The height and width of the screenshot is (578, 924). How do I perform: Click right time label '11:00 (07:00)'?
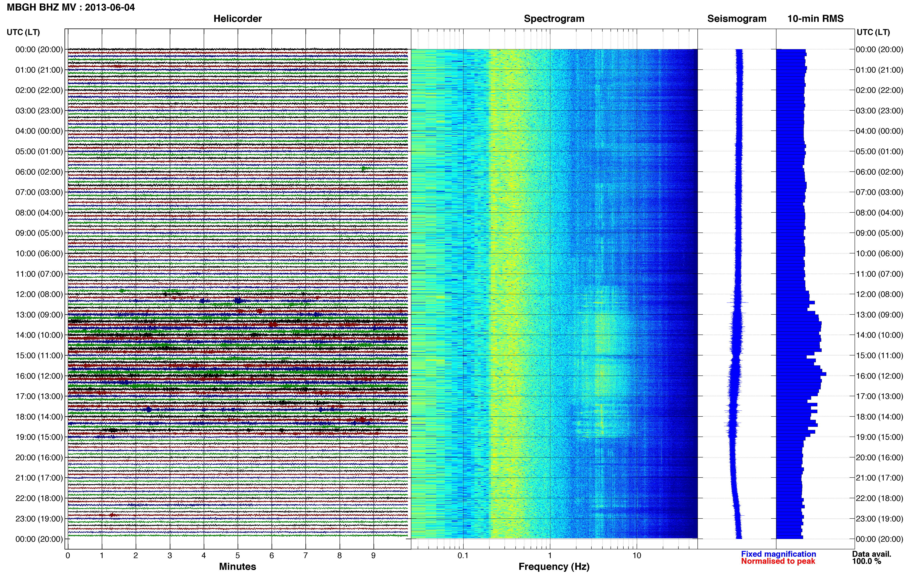click(x=879, y=274)
